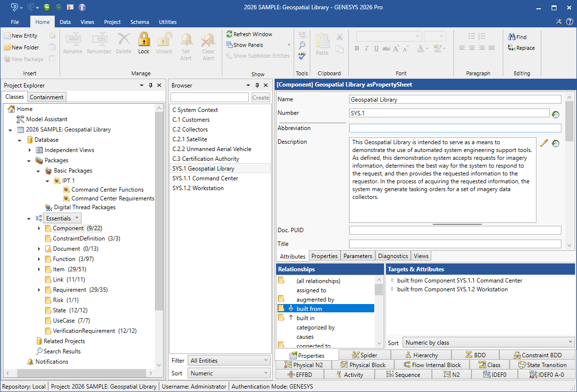The height and width of the screenshot is (392, 577).
Task: Click the Show Panels button
Action: point(248,45)
